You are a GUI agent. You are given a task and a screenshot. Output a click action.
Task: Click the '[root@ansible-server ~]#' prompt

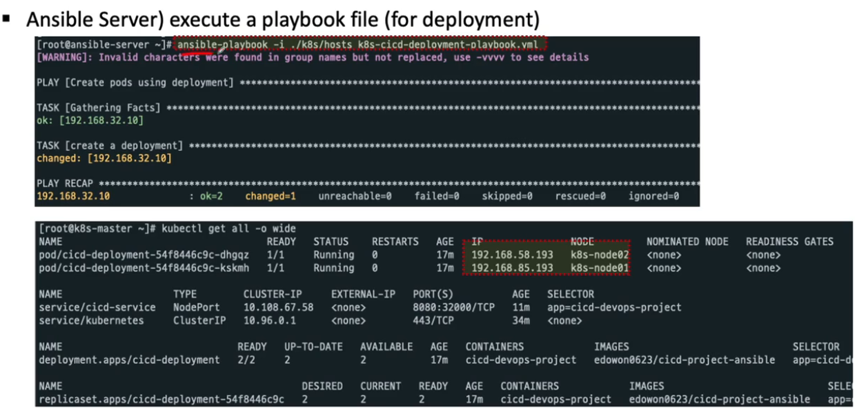(103, 45)
